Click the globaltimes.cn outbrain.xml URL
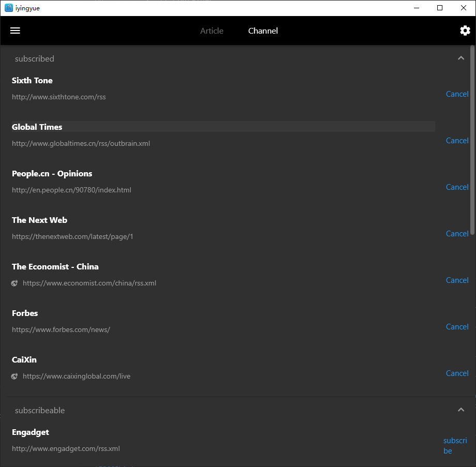Image resolution: width=476 pixels, height=467 pixels. point(81,143)
